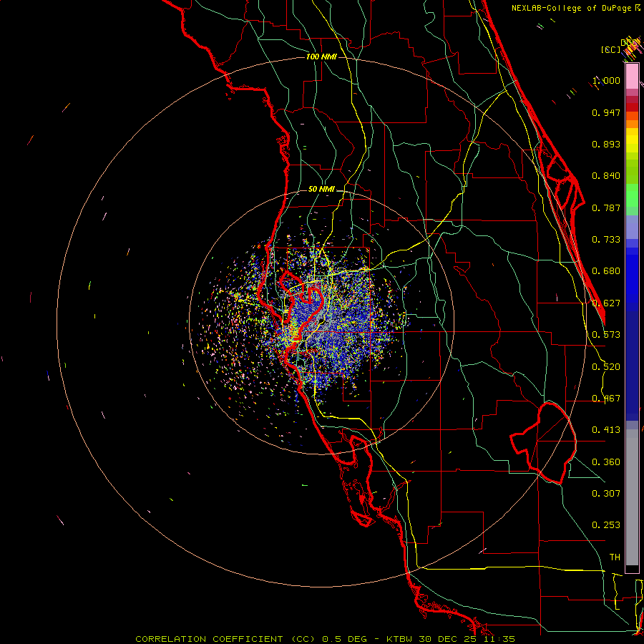Viewport: 644px width, 644px height.
Task: Click the gray low-value section of the color bar
Action: (632, 497)
